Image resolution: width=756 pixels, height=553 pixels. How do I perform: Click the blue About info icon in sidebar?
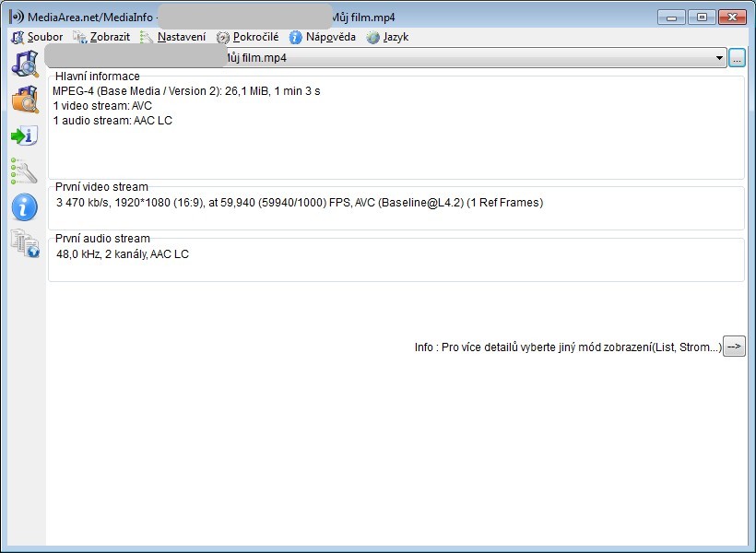(24, 207)
